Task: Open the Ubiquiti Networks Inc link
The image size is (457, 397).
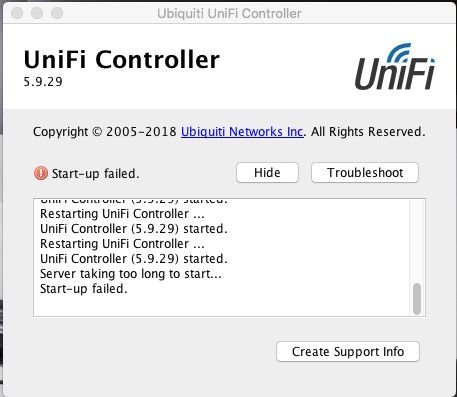Action: (x=242, y=132)
